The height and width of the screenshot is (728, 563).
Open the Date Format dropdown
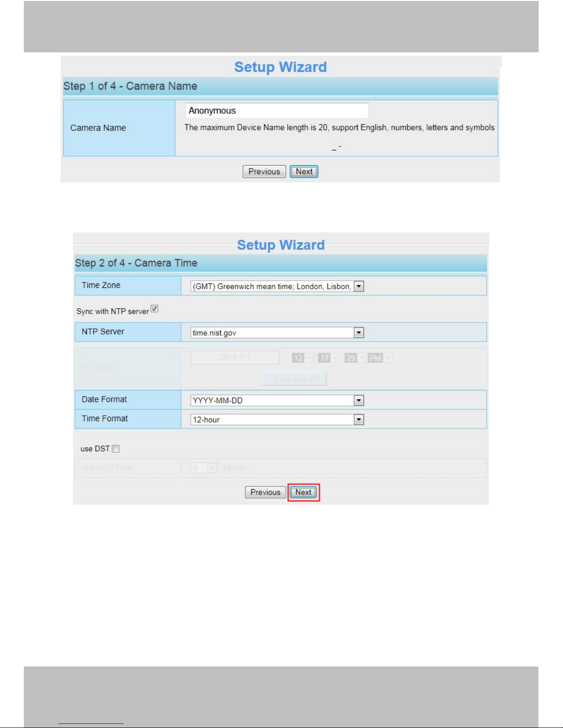tap(277, 401)
